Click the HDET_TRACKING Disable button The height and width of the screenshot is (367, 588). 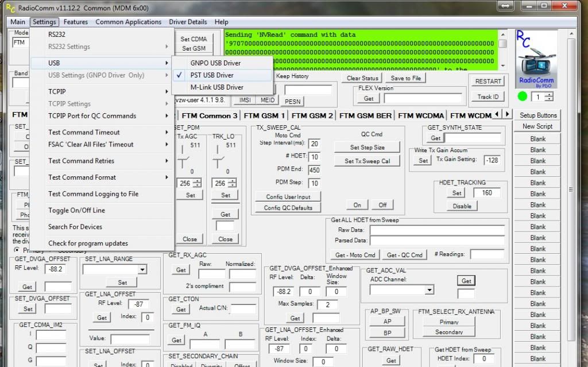tap(462, 206)
